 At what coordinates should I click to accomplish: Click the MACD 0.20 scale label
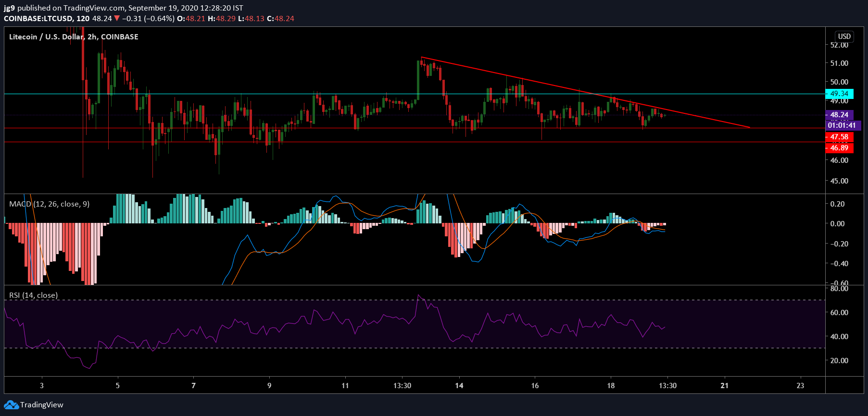(x=837, y=204)
